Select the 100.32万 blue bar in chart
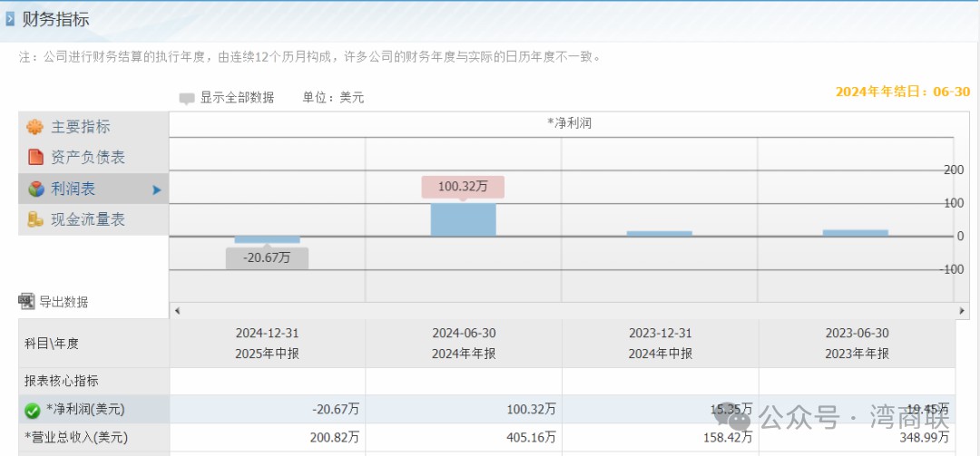This screenshot has width=980, height=456. point(463,219)
